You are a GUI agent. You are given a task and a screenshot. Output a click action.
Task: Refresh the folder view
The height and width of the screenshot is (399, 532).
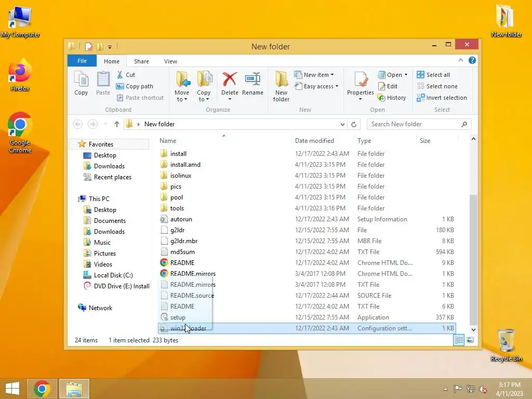[354, 124]
